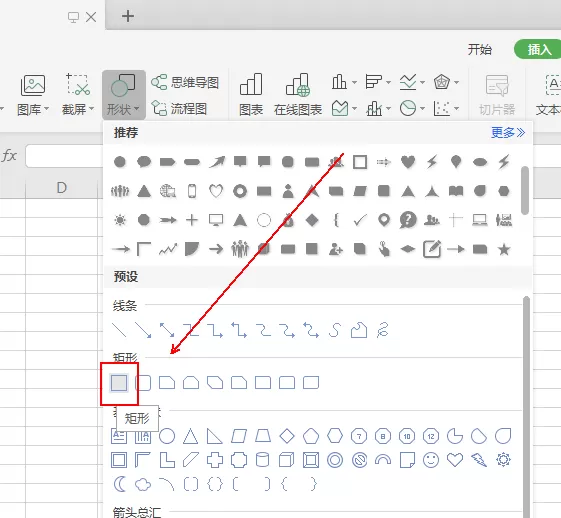
Task: Pick the smiley face shape
Action: tap(431, 460)
